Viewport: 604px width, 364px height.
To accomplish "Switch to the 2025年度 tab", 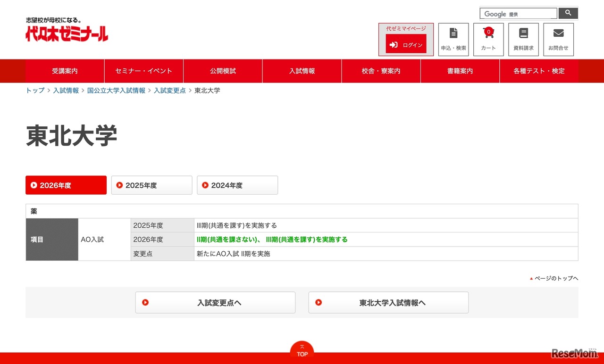I will tap(151, 185).
